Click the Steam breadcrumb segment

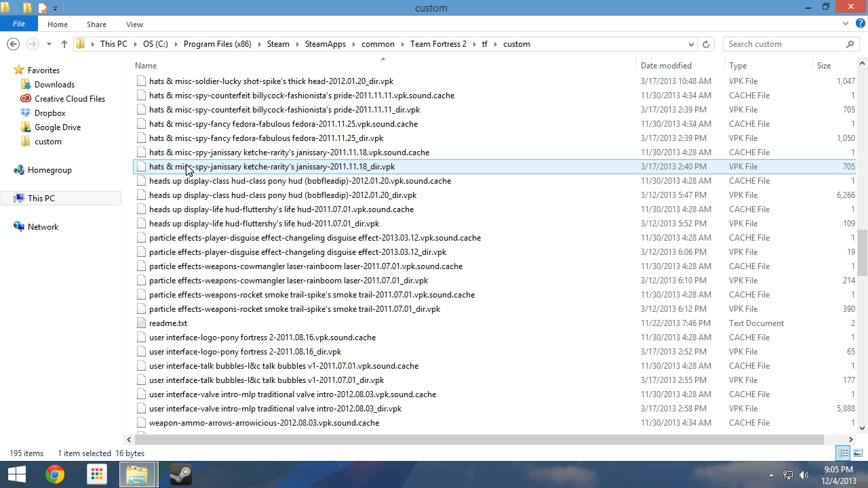point(278,44)
